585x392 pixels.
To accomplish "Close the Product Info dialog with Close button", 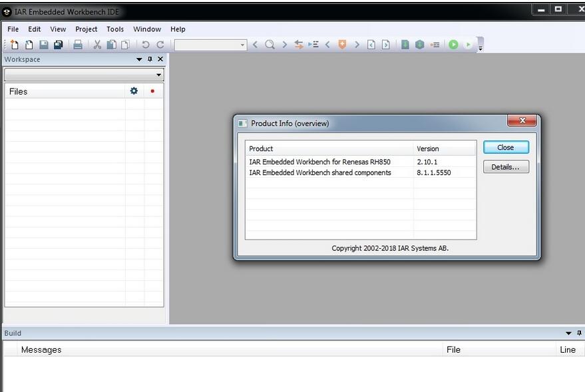I will [x=506, y=147].
